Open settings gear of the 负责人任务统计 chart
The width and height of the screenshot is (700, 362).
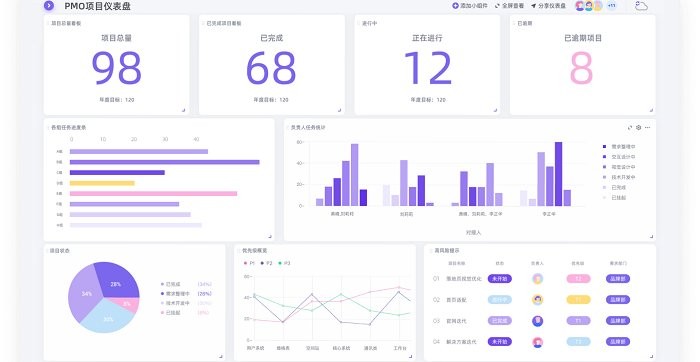[638, 128]
